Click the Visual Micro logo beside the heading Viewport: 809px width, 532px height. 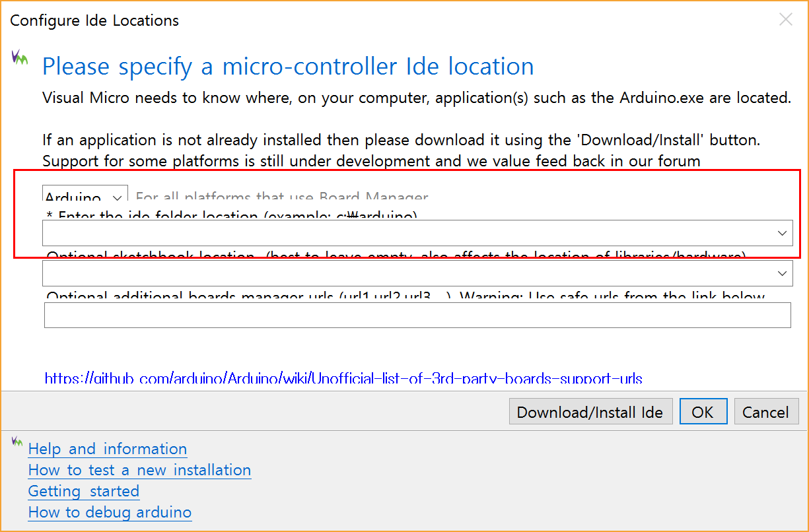click(x=20, y=57)
